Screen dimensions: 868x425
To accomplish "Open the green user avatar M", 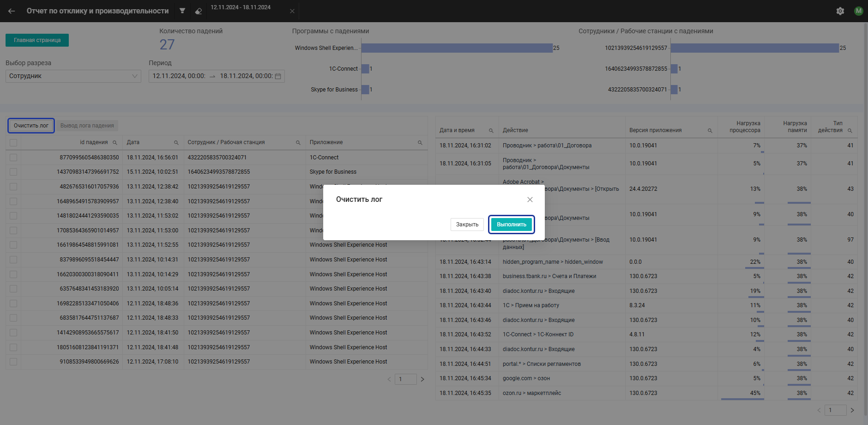I will [x=859, y=11].
